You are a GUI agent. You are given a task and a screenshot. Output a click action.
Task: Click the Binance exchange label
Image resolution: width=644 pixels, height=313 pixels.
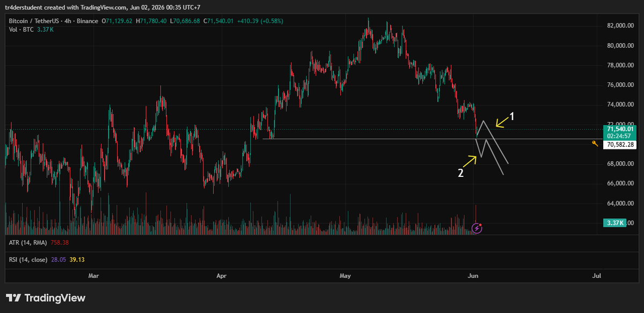click(x=89, y=21)
